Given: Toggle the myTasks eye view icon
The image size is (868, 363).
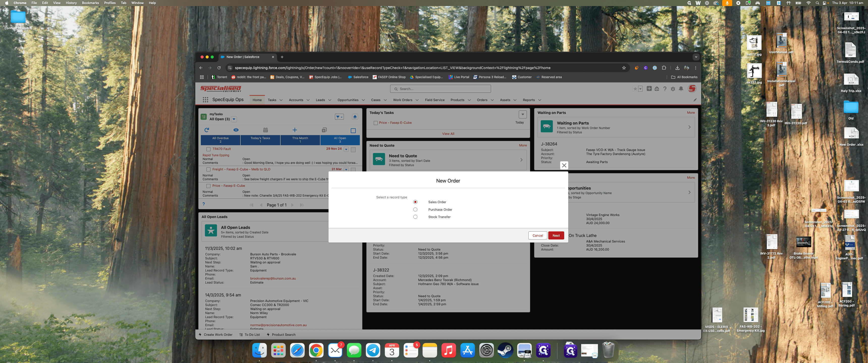Looking at the screenshot, I should point(236,130).
